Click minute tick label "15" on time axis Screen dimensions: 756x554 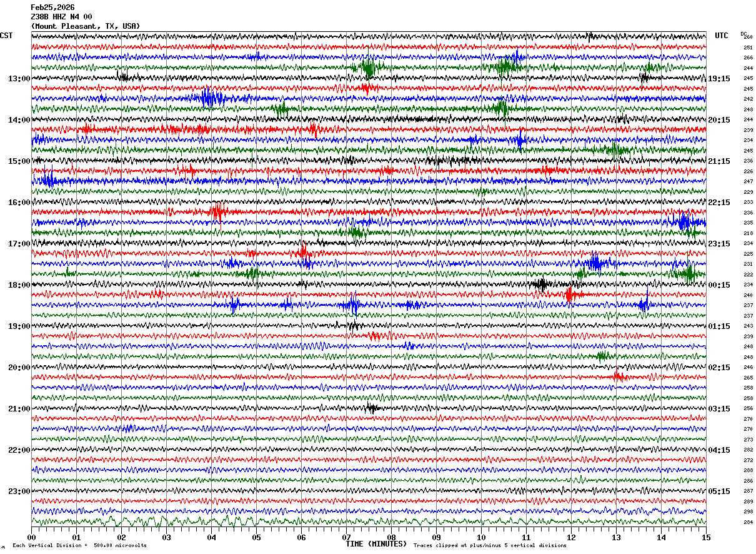click(706, 537)
